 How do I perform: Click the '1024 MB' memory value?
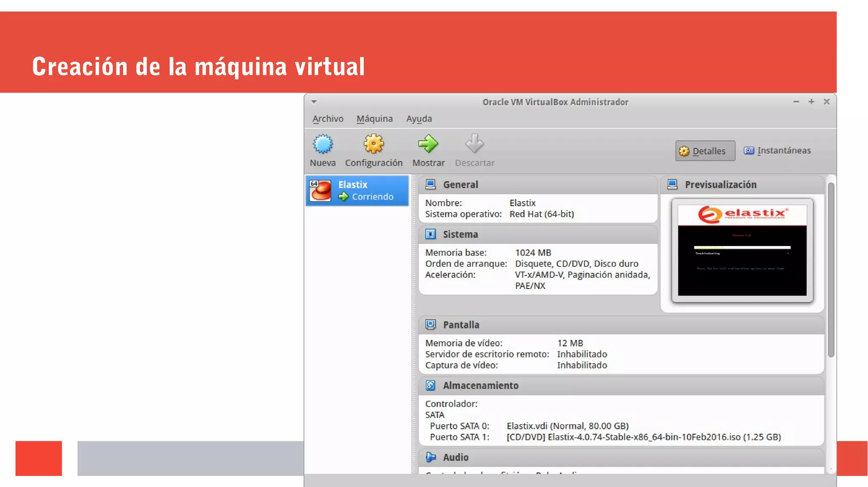coord(533,253)
